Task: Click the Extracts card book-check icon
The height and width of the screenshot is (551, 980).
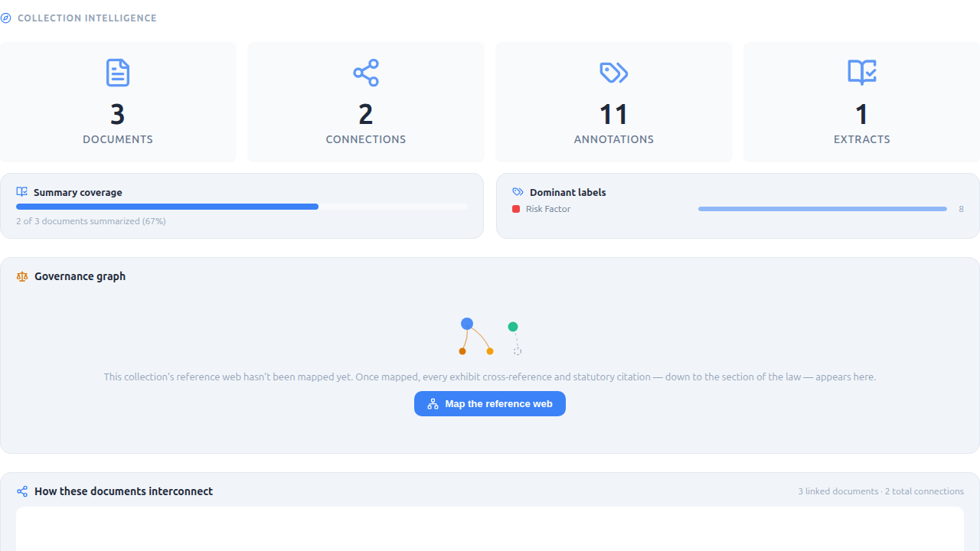Action: click(x=862, y=73)
